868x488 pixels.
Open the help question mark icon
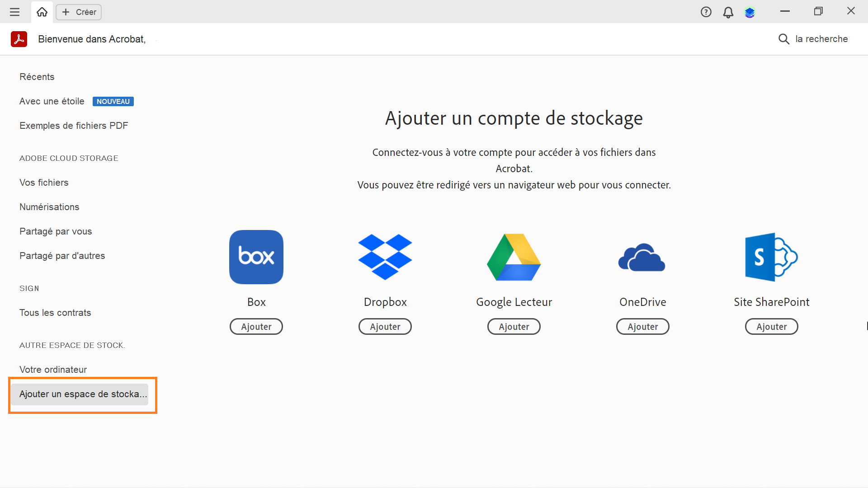(x=706, y=12)
